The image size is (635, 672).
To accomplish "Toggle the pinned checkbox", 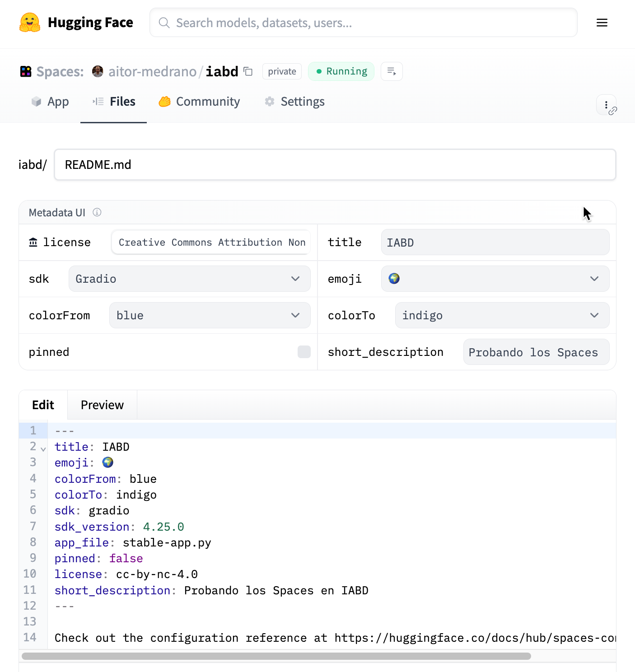I will click(304, 352).
